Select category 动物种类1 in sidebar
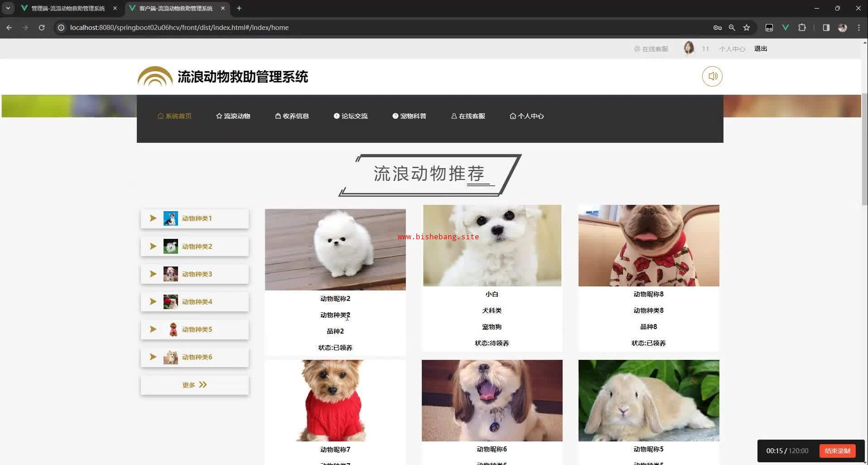 coord(195,218)
